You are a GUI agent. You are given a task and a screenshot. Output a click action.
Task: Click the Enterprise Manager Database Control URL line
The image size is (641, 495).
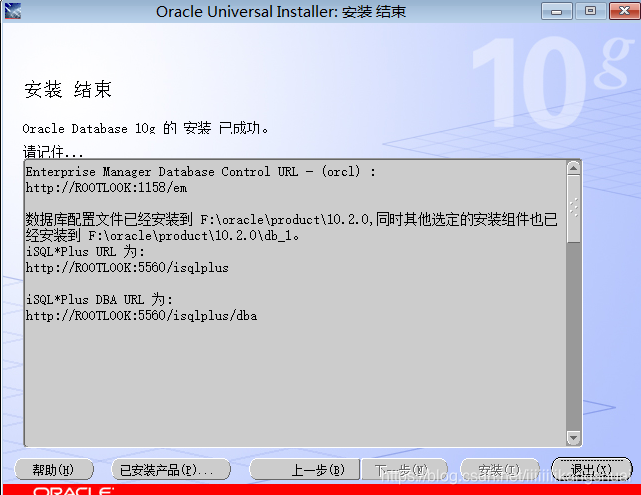pos(200,171)
